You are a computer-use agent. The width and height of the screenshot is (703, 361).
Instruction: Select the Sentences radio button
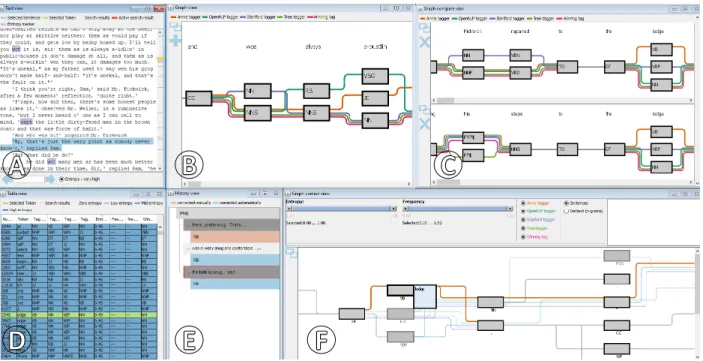566,203
